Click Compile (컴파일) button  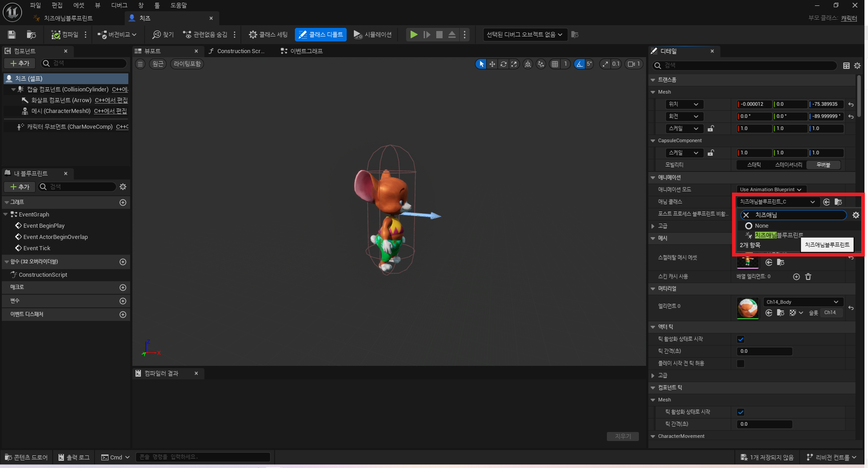click(65, 35)
